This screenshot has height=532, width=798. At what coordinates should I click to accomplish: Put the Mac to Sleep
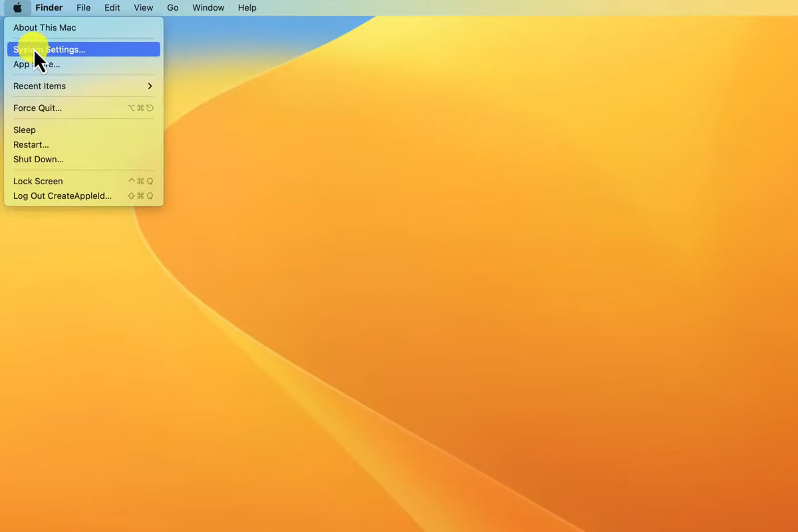click(x=25, y=130)
